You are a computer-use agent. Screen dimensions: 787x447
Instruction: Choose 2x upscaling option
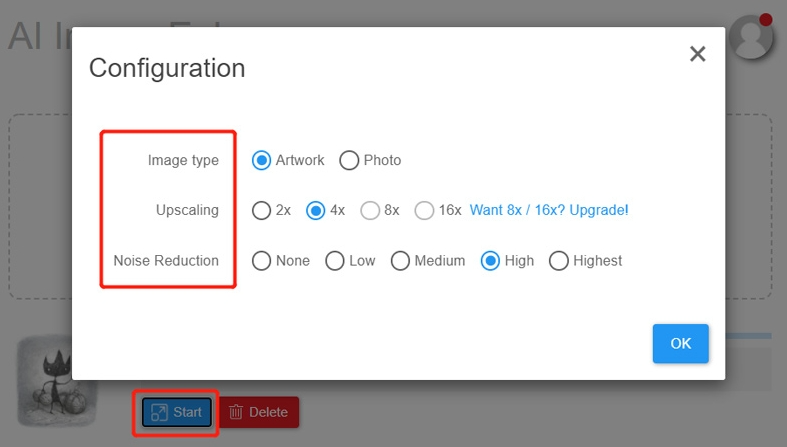point(262,210)
